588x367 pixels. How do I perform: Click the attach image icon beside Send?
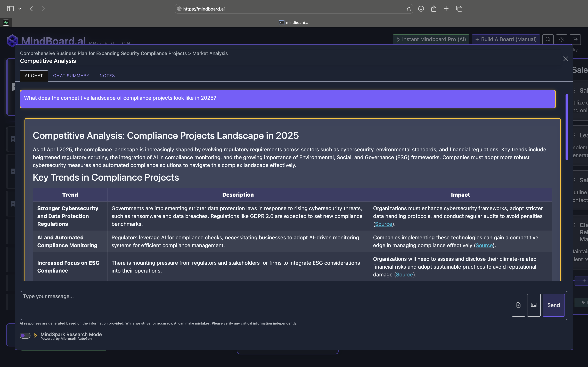click(534, 305)
